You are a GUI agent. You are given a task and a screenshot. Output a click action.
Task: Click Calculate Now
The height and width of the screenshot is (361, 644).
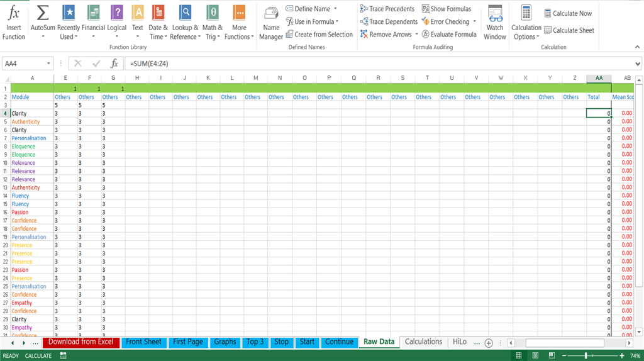tap(568, 13)
